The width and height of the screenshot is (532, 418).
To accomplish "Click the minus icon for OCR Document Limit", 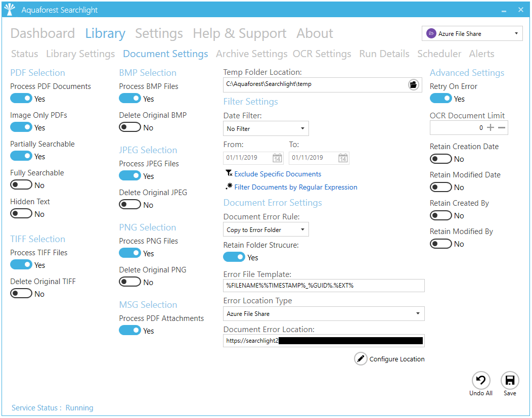I will click(502, 128).
